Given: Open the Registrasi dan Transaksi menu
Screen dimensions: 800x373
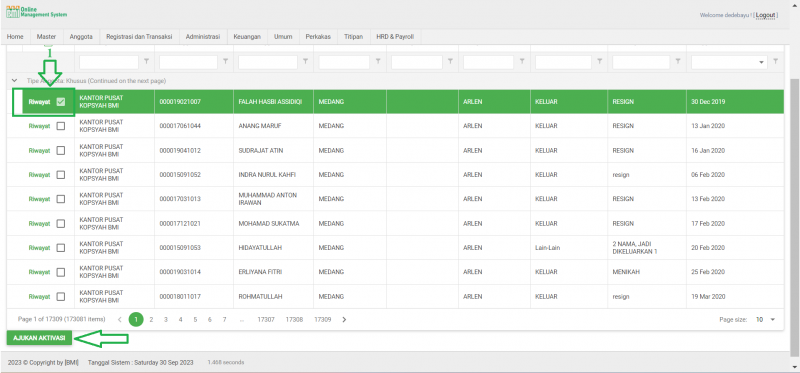Looking at the screenshot, I should [139, 37].
